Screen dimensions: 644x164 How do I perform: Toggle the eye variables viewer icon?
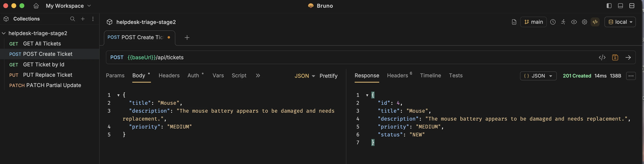[x=574, y=22]
